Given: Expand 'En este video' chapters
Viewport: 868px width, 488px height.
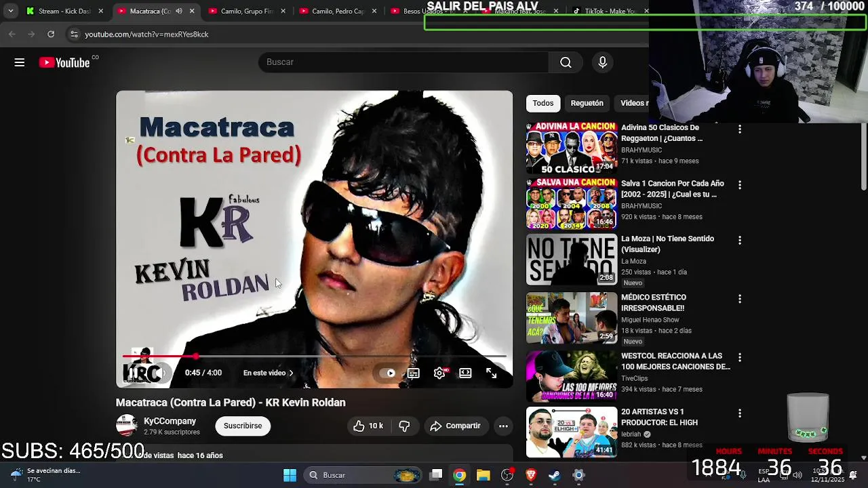Looking at the screenshot, I should 269,373.
